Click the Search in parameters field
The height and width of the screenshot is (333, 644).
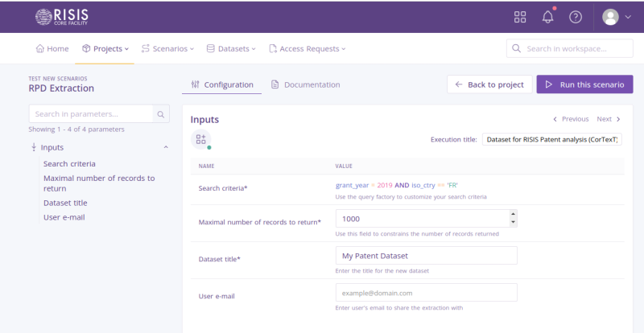click(x=91, y=113)
